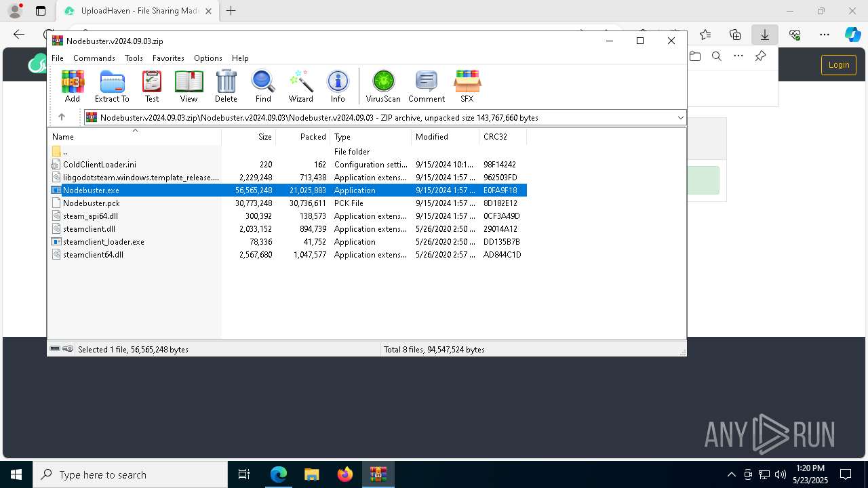
Task: Click the Extract To toolbar icon
Action: coord(112,86)
